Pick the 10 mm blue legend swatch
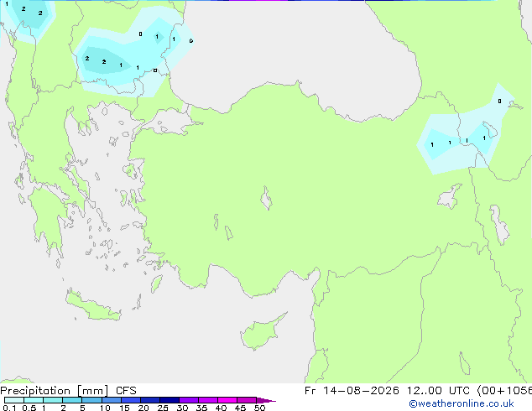Viewport: 532px width, 411px height. click(112, 400)
